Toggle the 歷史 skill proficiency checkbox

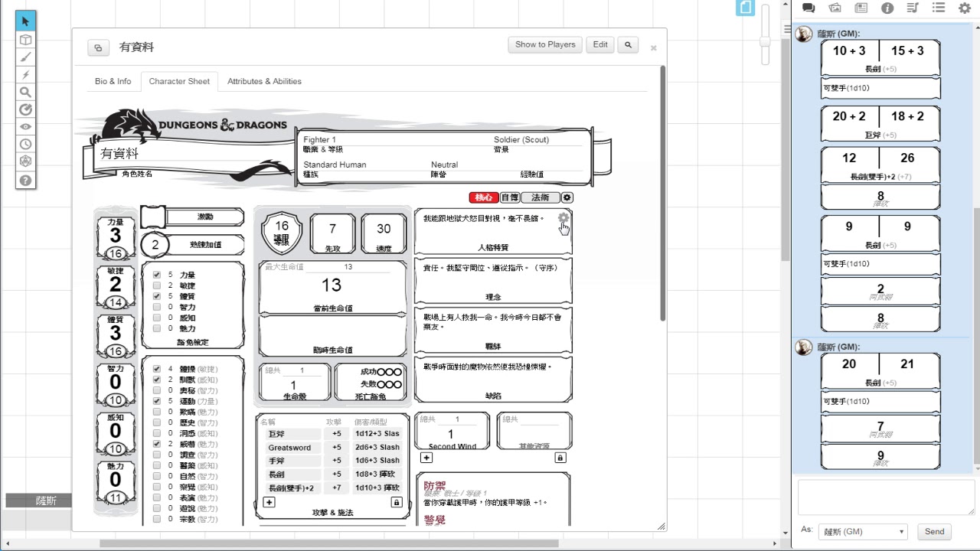(x=157, y=422)
